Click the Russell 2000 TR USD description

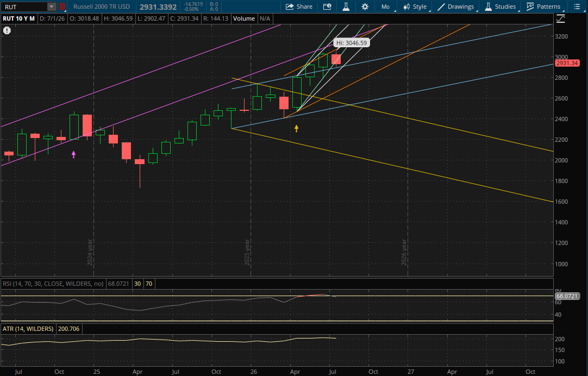coord(102,7)
